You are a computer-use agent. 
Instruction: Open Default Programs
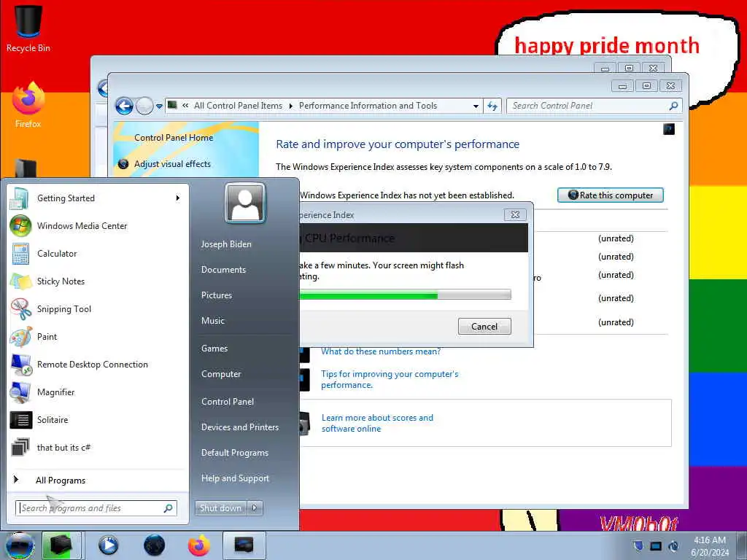(234, 452)
